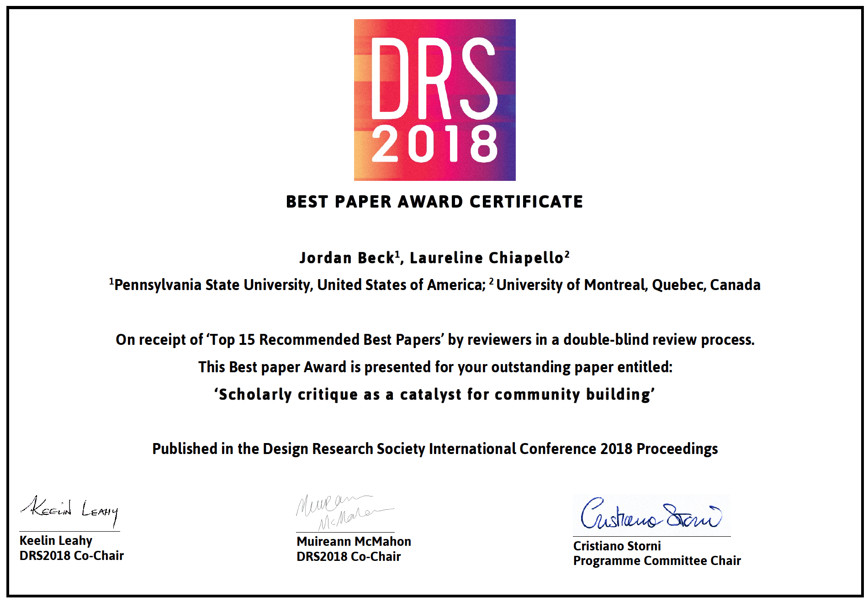Viewport: 868px width, 602px height.
Task: Click the 'This Best paper Award is presented' line
Action: (434, 367)
